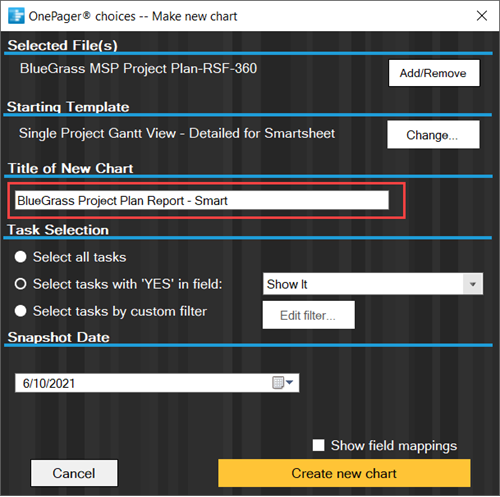
Task: Pick 'Select tasks by custom filter' option
Action: click(20, 311)
